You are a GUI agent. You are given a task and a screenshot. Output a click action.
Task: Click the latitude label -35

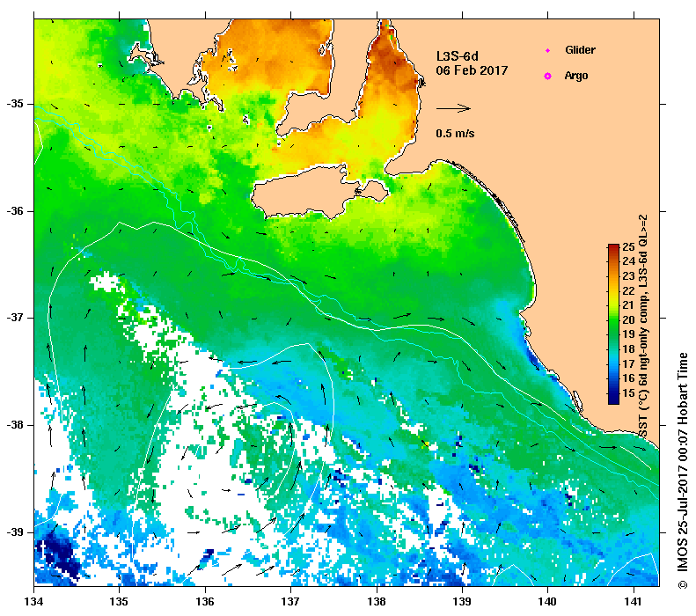(15, 104)
